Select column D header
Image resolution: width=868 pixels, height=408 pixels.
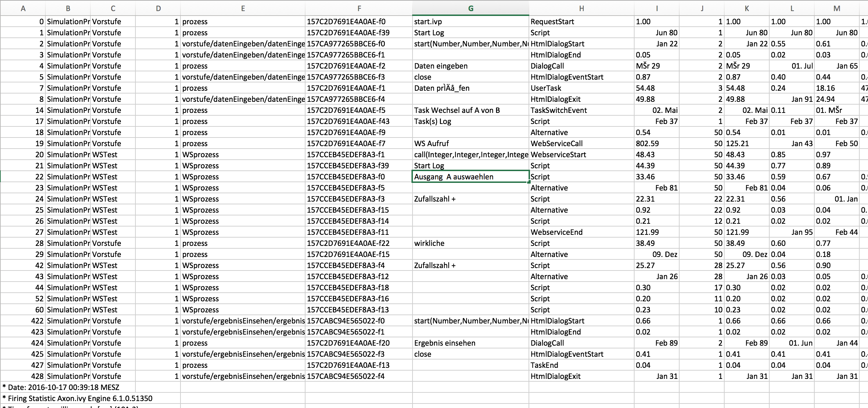(158, 8)
